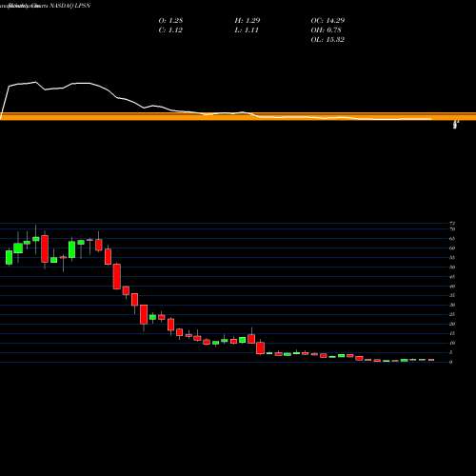Image resolution: width=476 pixels, height=476 pixels.
Task: Click the 70 price axis label
Action: pos(452,228)
